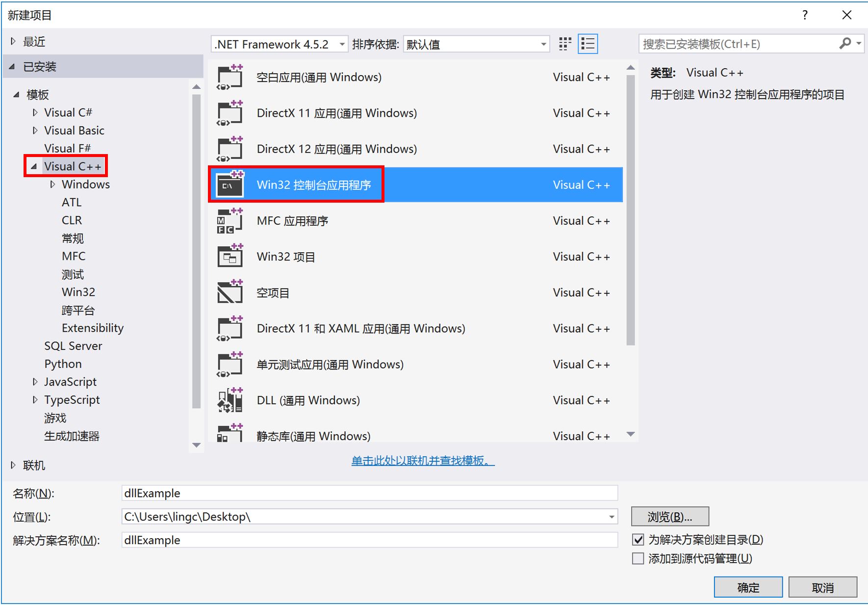Click the search magnifier icon
The image size is (868, 605).
845,44
